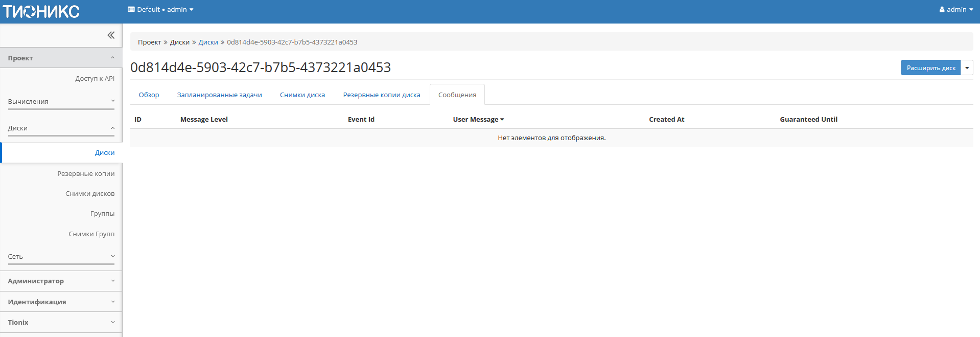
Task: Open Доступ к API in sidebar
Action: point(95,79)
